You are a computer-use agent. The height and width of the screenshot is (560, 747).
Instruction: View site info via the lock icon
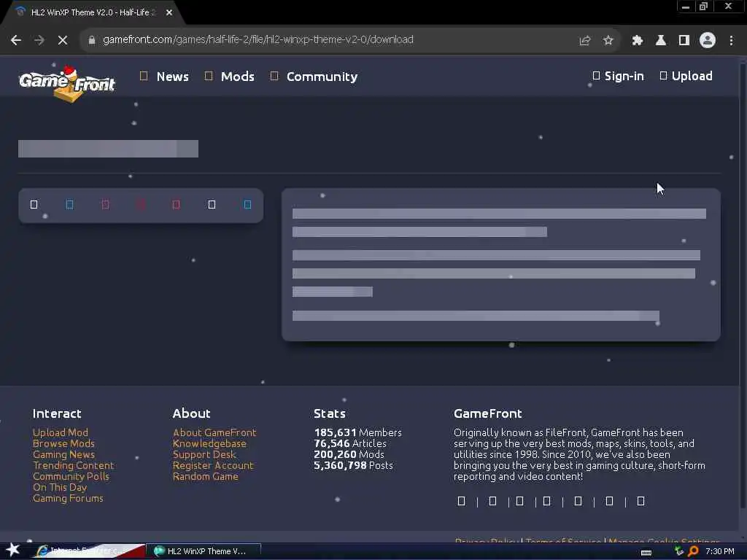[x=91, y=40]
